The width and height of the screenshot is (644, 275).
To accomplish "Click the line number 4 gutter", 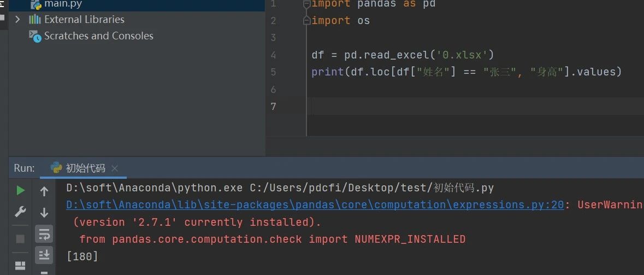I will 273,55.
